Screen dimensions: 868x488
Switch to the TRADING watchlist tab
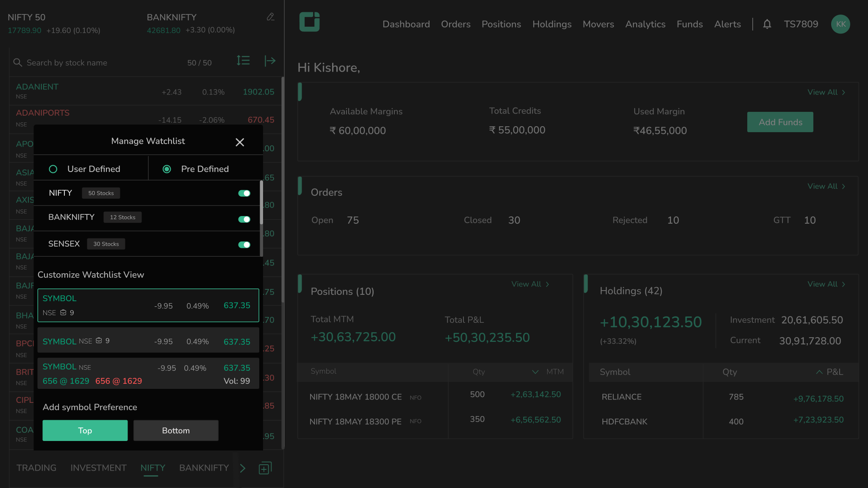pos(36,468)
